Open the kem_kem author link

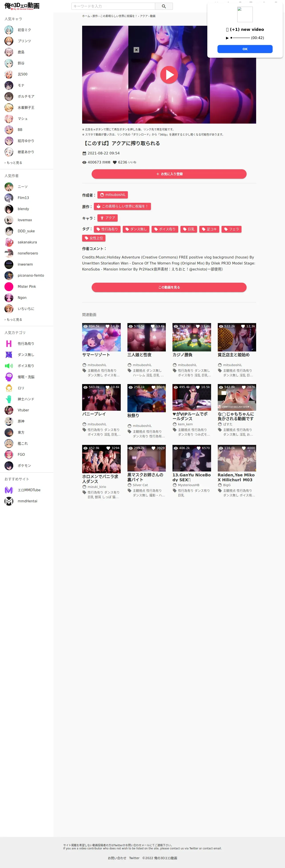[186, 424]
